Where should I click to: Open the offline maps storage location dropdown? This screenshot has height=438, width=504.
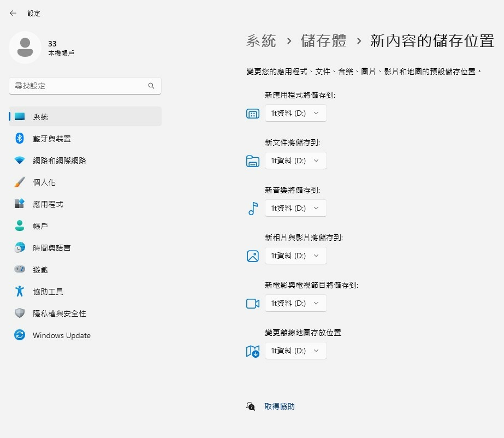(295, 351)
